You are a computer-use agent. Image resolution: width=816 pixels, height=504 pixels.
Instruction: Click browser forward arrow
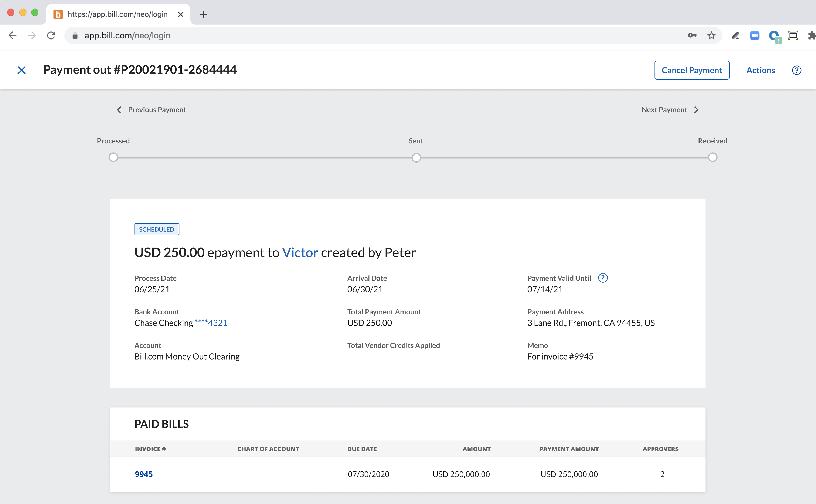32,35
